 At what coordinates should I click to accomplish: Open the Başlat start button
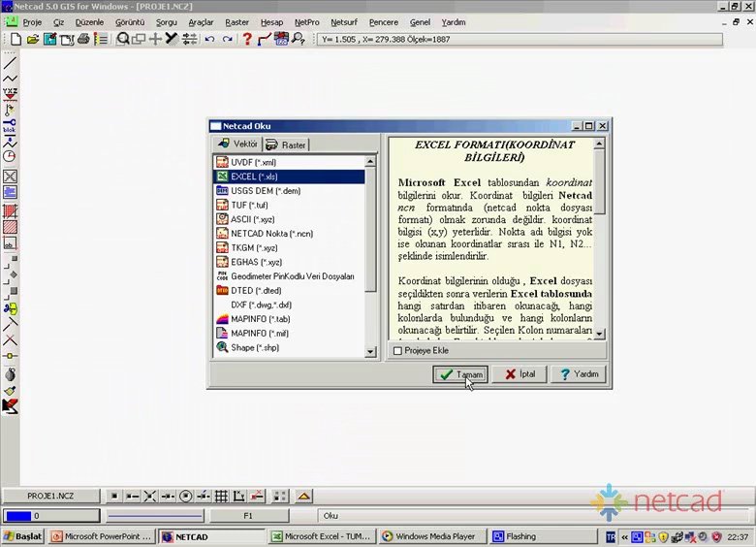point(23,536)
